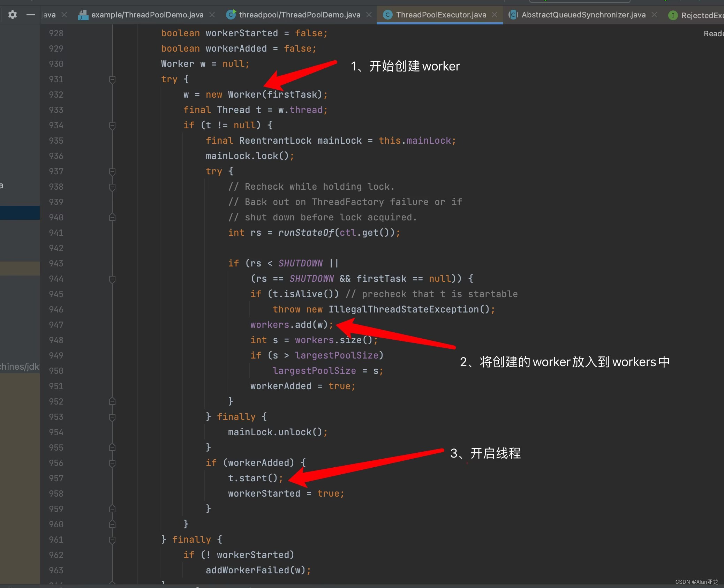
Task: Click the AbstractQueuedSynchronizer.java class icon
Action: tap(513, 15)
